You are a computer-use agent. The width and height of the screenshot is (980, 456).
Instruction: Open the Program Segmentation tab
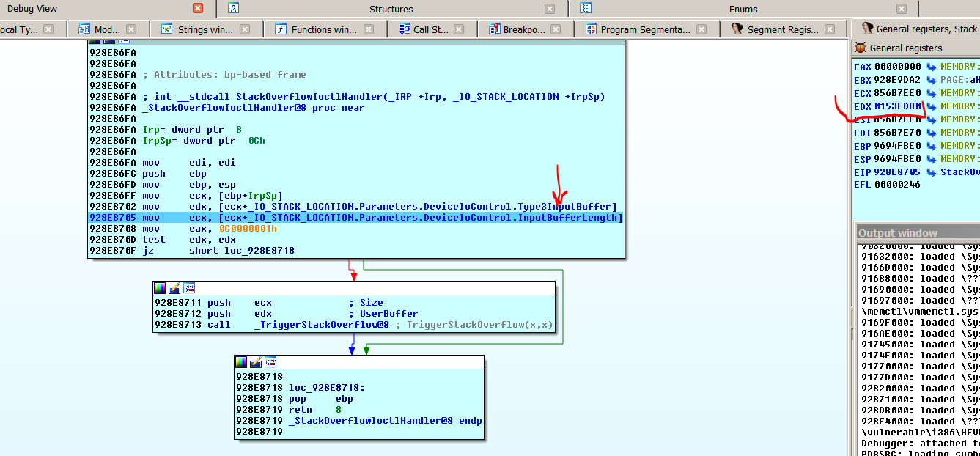click(644, 29)
